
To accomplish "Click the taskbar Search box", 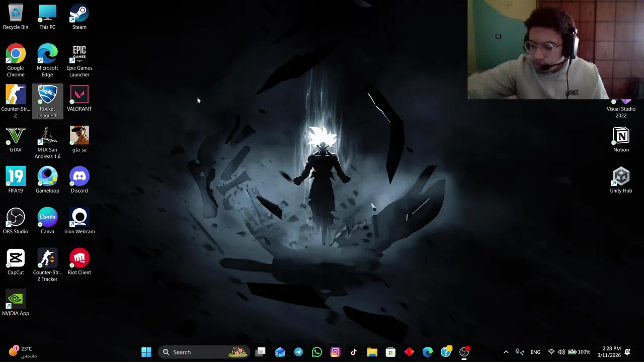I will point(204,352).
